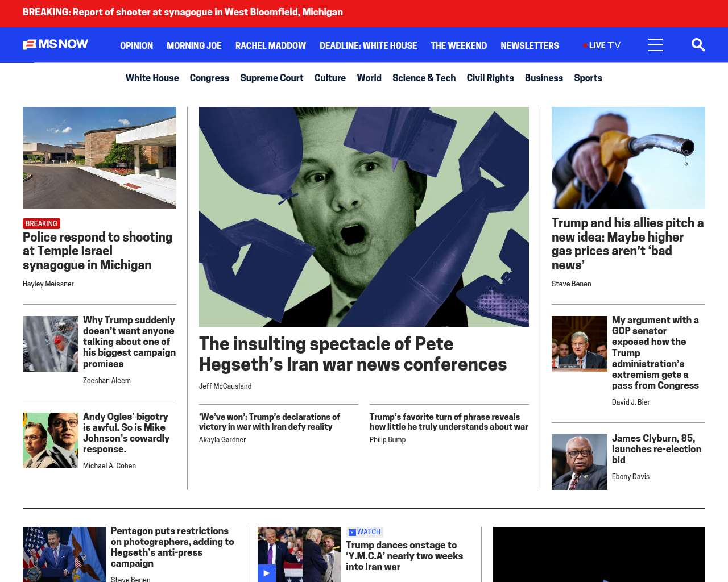Click the red BREAKING label badge

(x=42, y=223)
